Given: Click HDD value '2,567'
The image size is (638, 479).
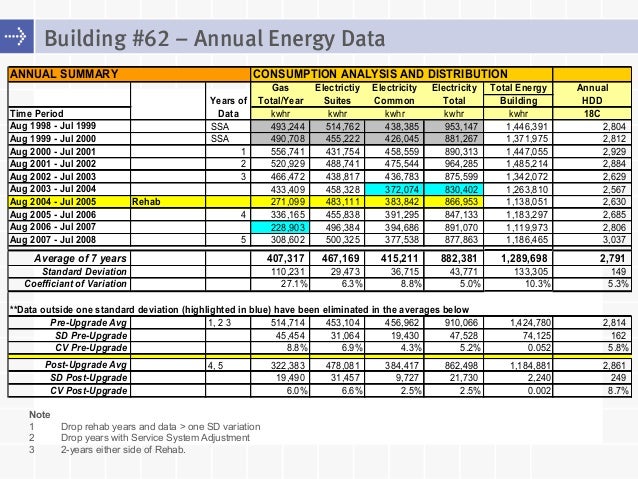Looking at the screenshot, I should [614, 189].
